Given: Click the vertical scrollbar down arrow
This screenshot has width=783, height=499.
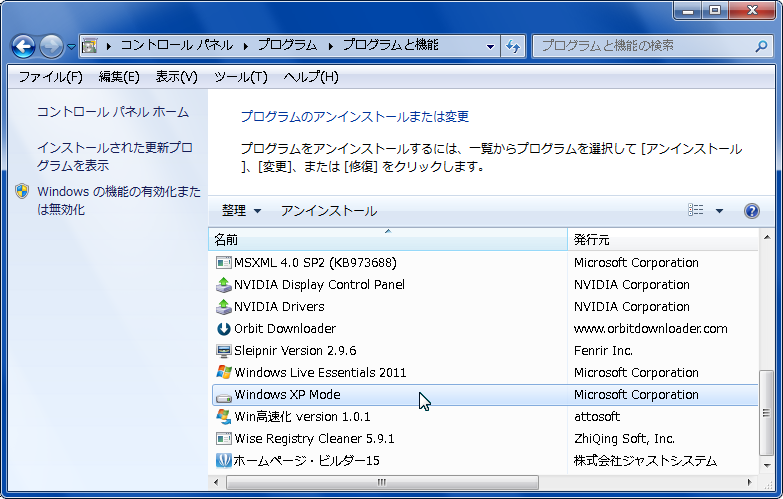Looking at the screenshot, I should (x=767, y=466).
